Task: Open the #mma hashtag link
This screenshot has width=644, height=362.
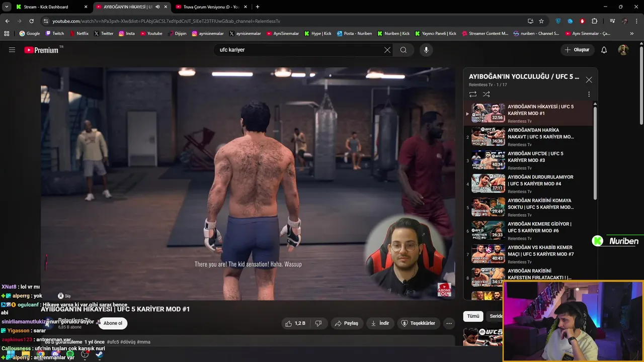Action: [x=143, y=342]
